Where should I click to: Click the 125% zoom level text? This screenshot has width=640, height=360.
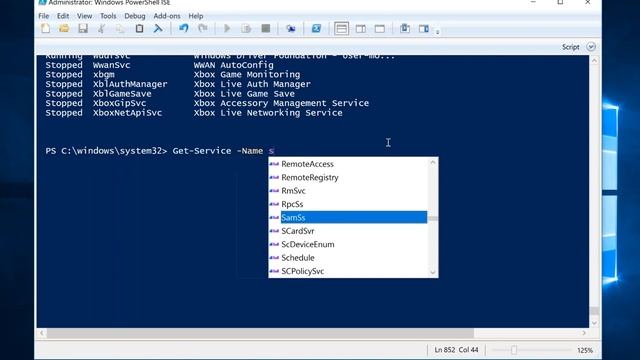(584, 350)
